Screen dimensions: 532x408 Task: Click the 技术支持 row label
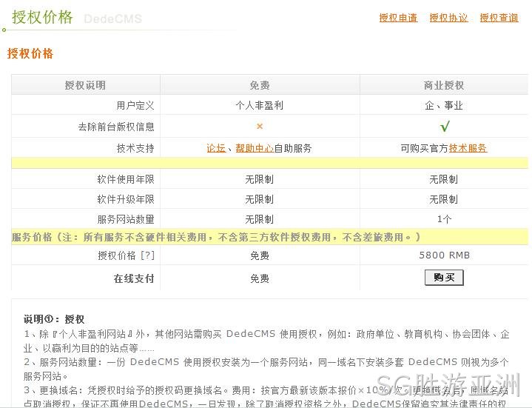pyautogui.click(x=135, y=148)
